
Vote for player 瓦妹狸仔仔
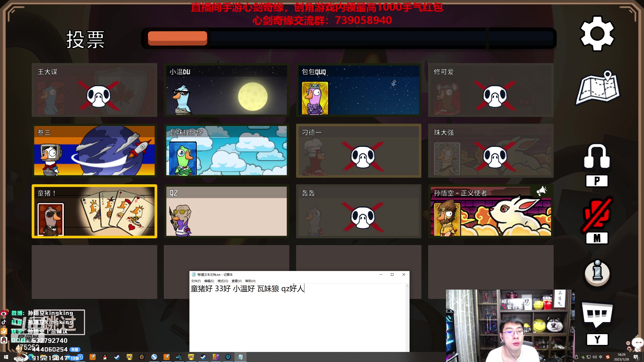[226, 151]
